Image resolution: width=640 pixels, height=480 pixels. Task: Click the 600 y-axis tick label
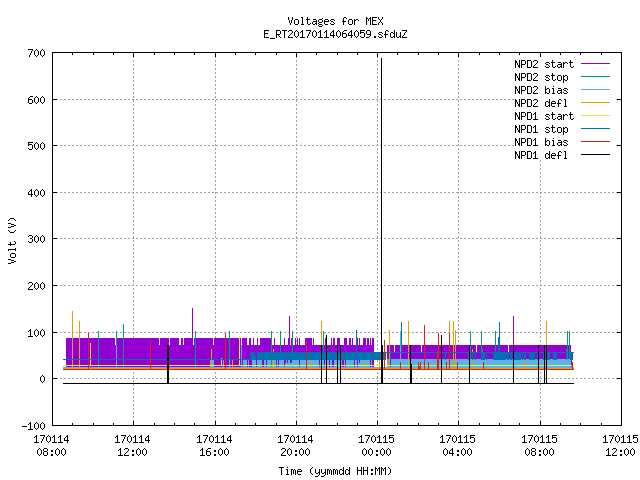[36, 100]
